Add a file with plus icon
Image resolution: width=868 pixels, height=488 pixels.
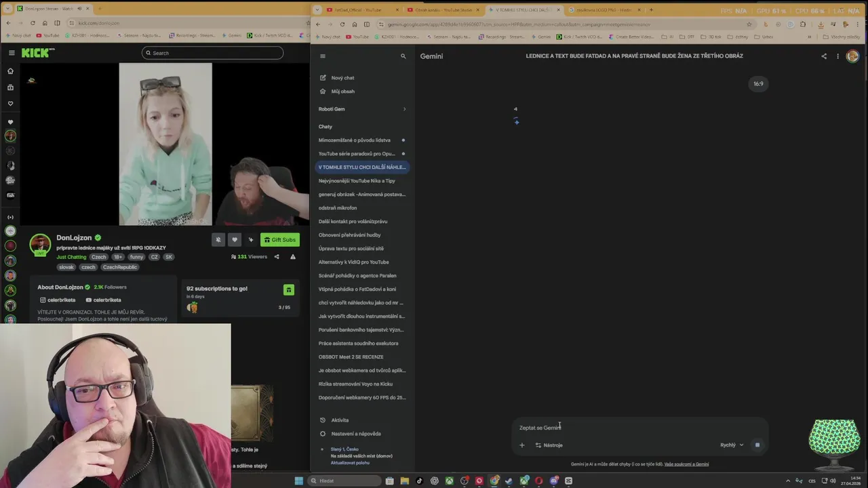click(521, 445)
